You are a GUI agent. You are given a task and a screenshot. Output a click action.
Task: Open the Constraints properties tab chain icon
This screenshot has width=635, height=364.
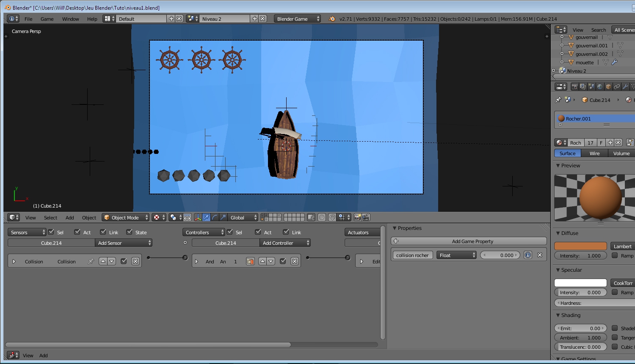(x=617, y=87)
